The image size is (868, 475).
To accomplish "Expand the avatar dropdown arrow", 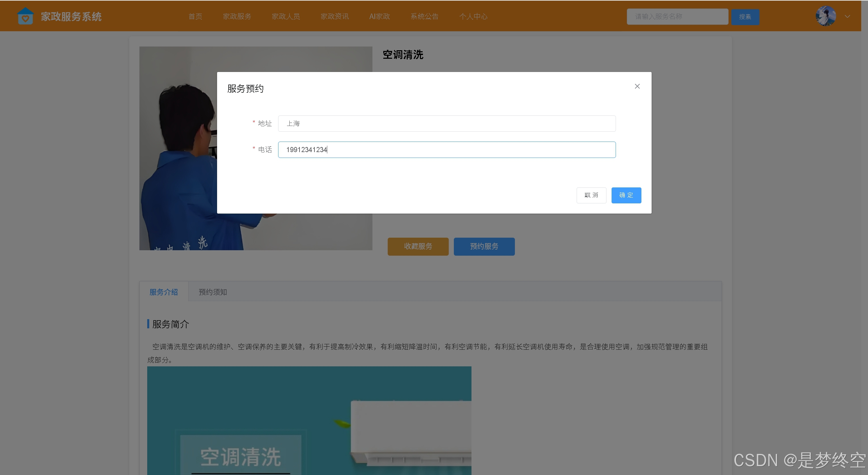I will [847, 16].
